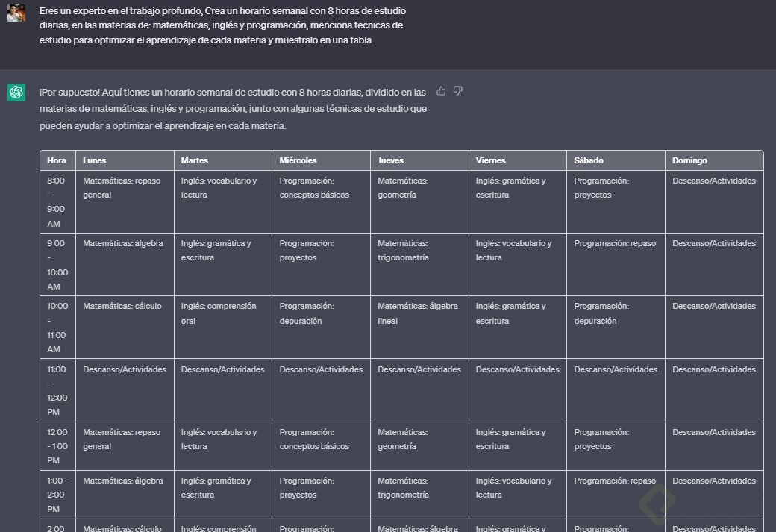This screenshot has height=532, width=776.
Task: Click the Martes column header
Action: [195, 160]
